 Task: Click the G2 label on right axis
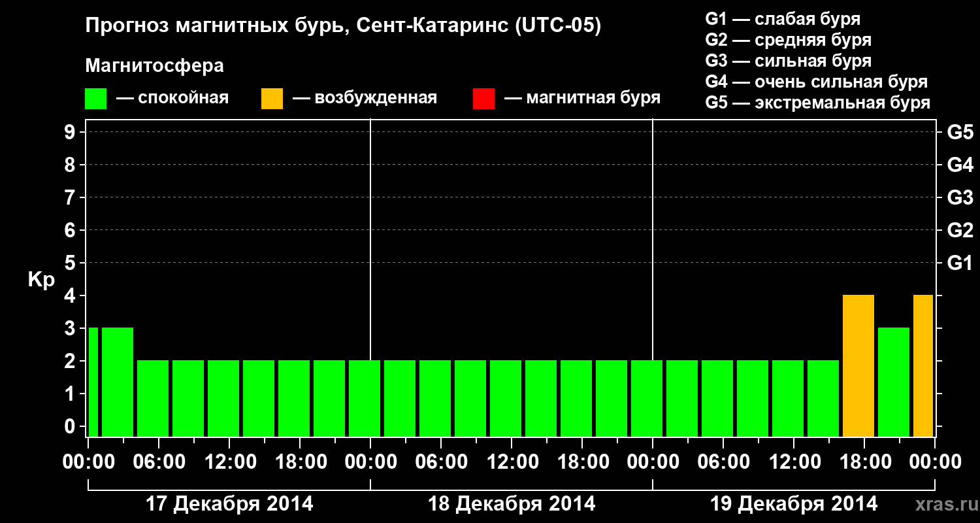[x=960, y=230]
